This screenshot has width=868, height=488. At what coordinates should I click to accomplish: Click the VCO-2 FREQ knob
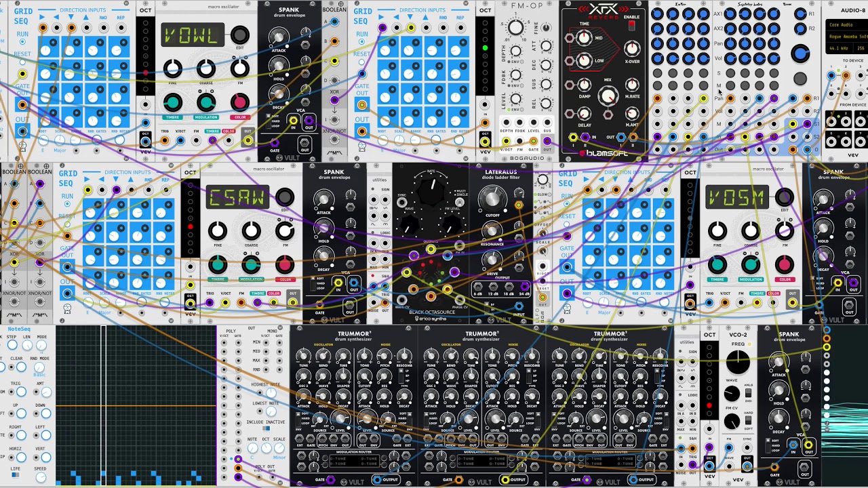coord(738,363)
